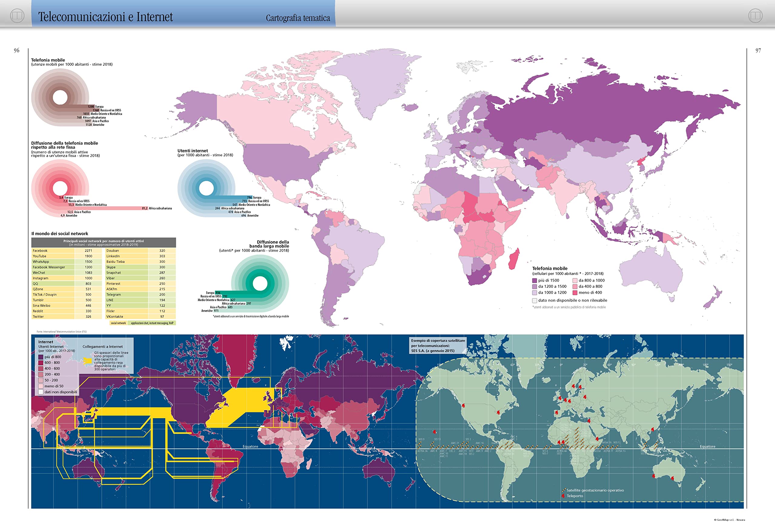Image resolution: width=775 pixels, height=532 pixels.
Task: Click the right book page icon
Action: (x=755, y=16)
